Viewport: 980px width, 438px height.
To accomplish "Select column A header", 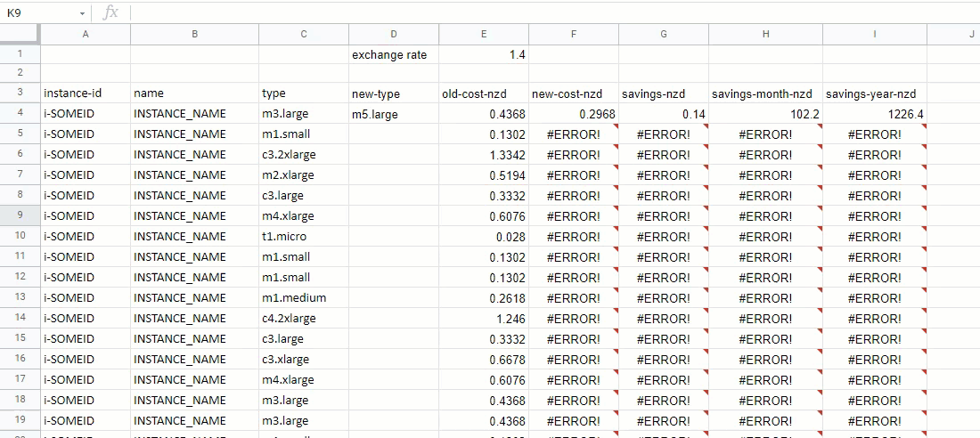I will 86,34.
